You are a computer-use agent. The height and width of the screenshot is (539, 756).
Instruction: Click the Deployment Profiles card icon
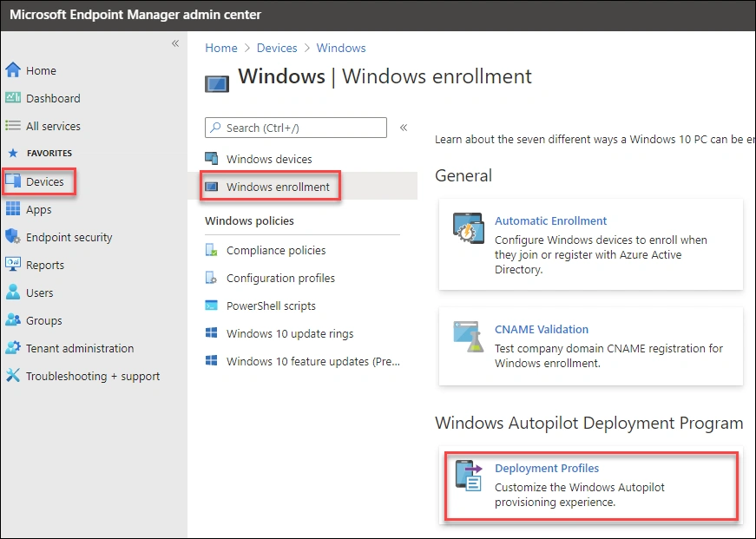pos(469,476)
